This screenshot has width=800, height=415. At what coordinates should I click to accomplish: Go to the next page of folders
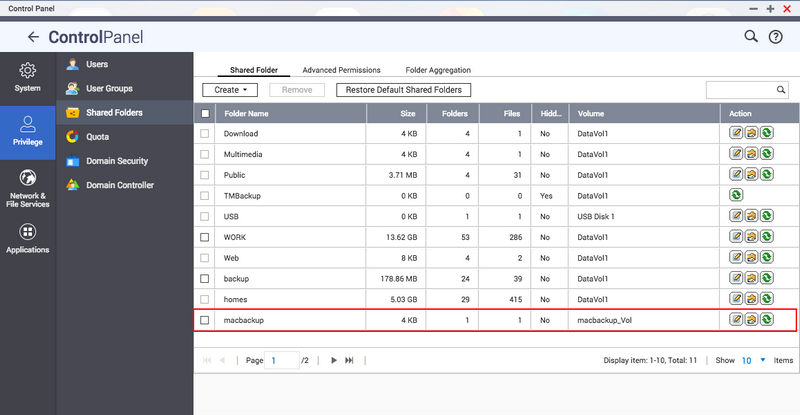tap(334, 360)
